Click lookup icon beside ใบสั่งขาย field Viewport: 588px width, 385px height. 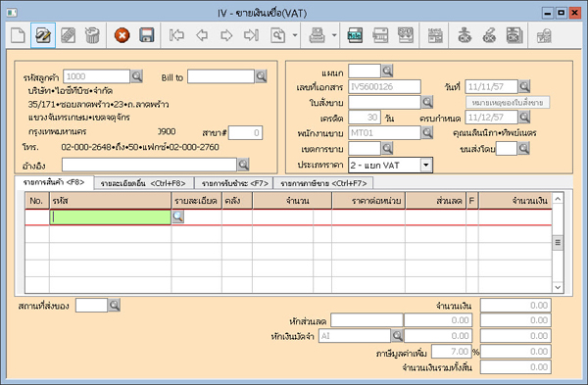pos(427,102)
